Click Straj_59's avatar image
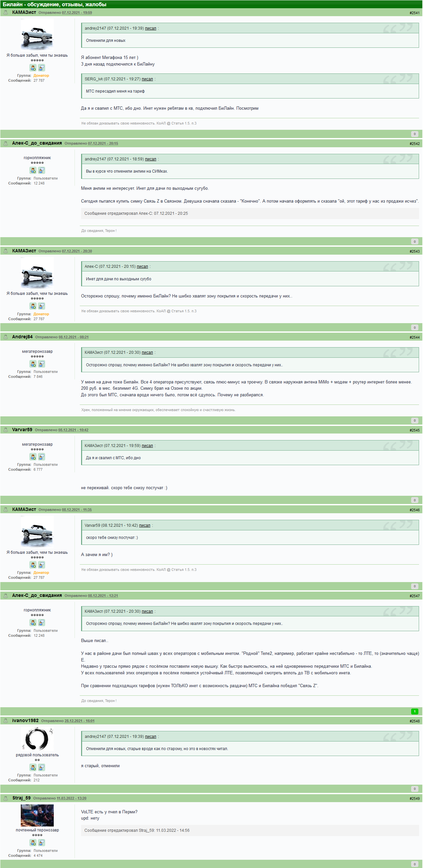This screenshot has width=423, height=868. (37, 815)
